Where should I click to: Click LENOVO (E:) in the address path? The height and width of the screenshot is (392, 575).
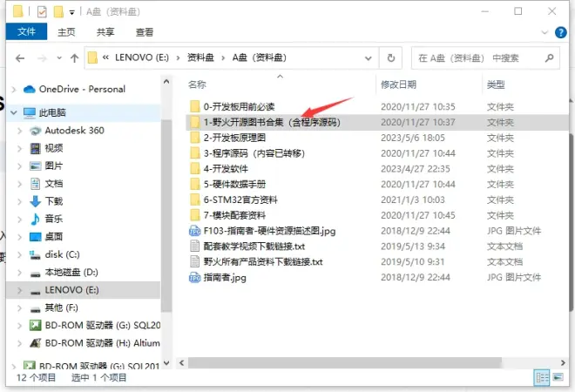point(142,57)
